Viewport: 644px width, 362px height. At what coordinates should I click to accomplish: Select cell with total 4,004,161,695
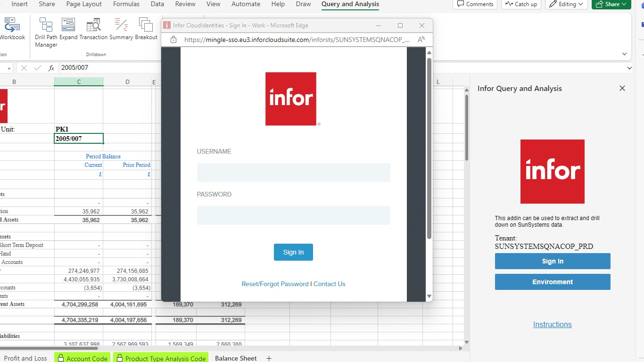(x=127, y=304)
